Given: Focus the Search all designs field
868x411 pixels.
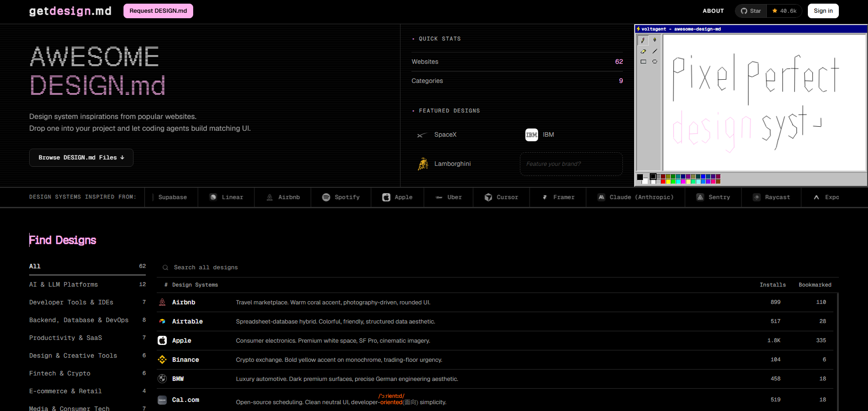Looking at the screenshot, I should tap(498, 267).
